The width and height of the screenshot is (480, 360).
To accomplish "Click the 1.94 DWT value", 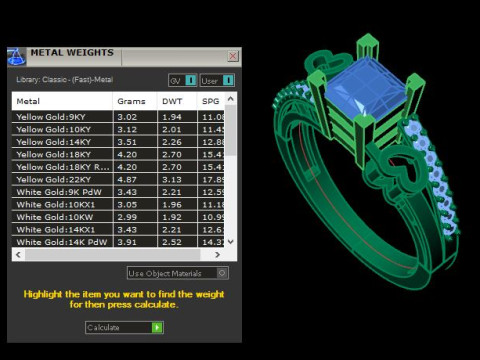I will [172, 117].
